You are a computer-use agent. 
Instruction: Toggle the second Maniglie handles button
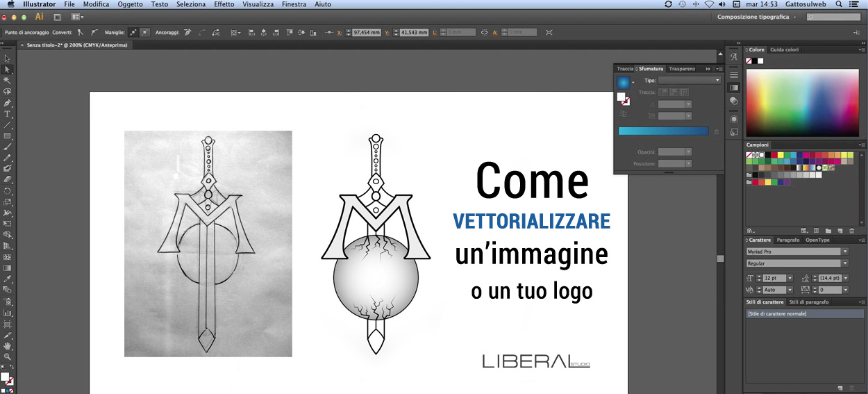pyautogui.click(x=144, y=32)
